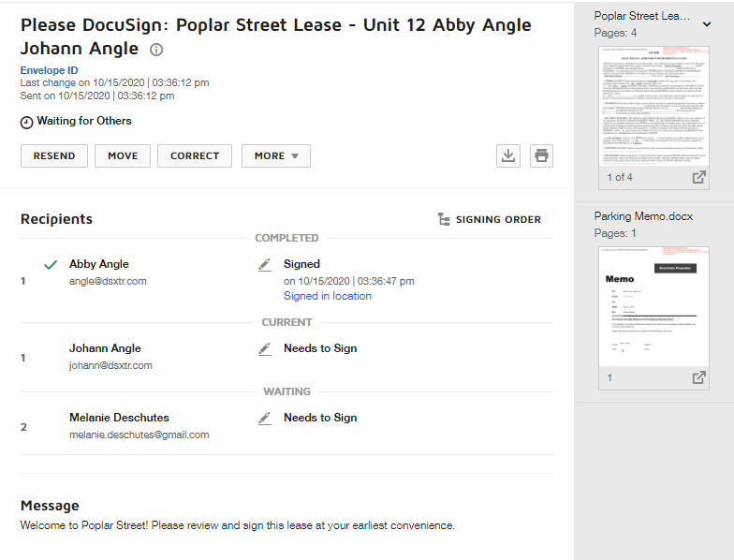Click pen icon next to Abby's Signed status
This screenshot has width=734, height=560.
pos(265,265)
